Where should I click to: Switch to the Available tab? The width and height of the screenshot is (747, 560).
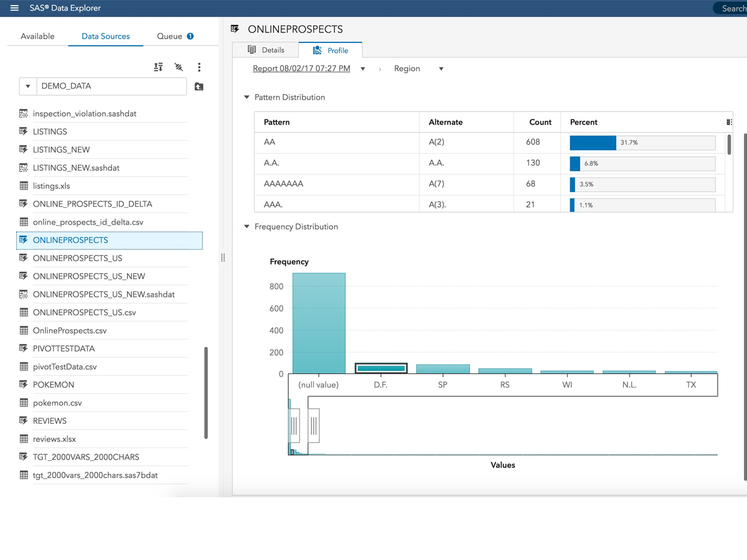tap(37, 36)
